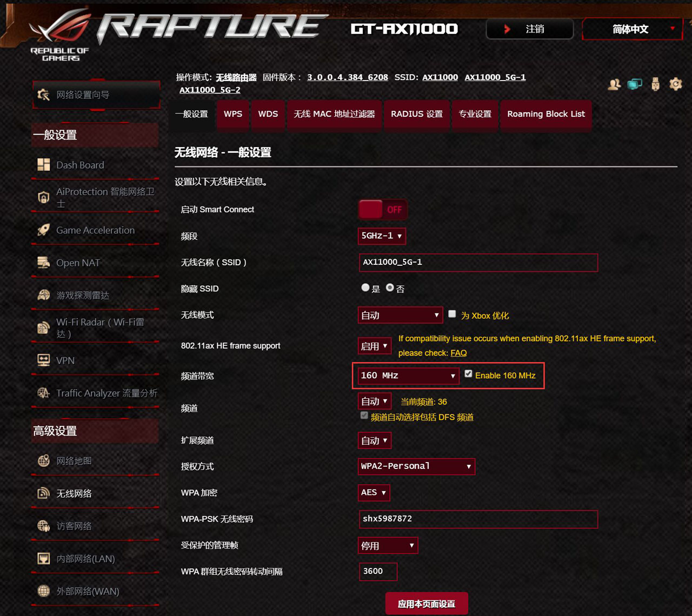Open the 游戏探测雷达 sidebar icon

pyautogui.click(x=44, y=295)
